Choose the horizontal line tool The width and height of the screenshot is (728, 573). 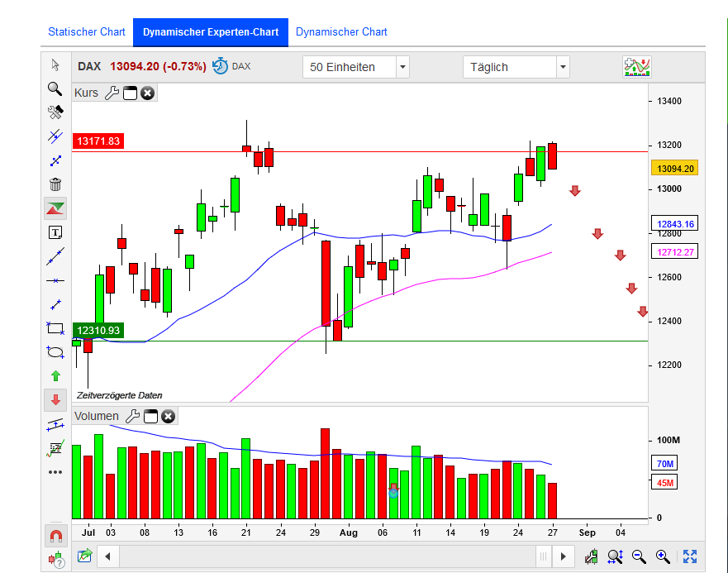[55, 280]
